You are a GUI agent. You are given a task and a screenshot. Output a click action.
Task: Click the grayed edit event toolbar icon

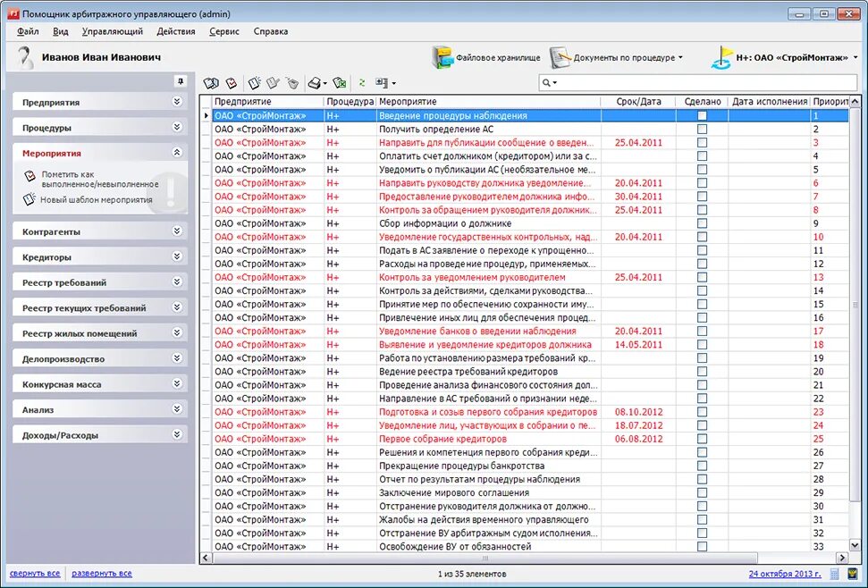[273, 83]
